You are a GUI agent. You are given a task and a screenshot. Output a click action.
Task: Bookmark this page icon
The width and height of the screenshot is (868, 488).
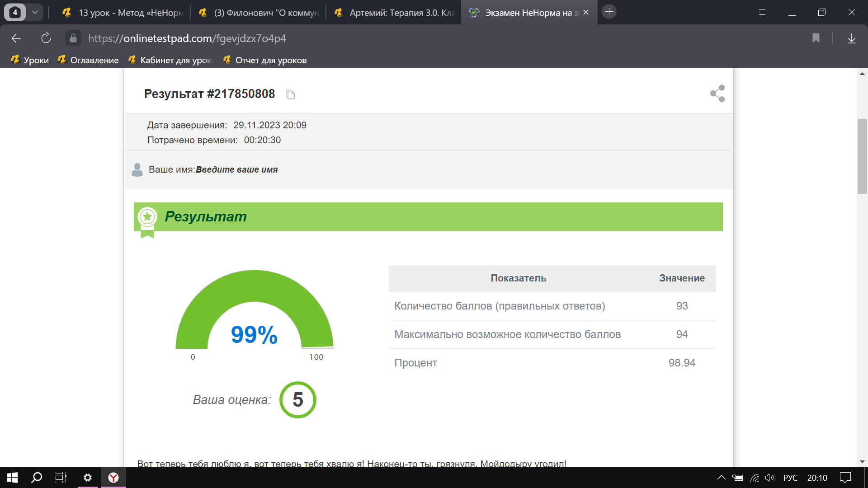(816, 38)
